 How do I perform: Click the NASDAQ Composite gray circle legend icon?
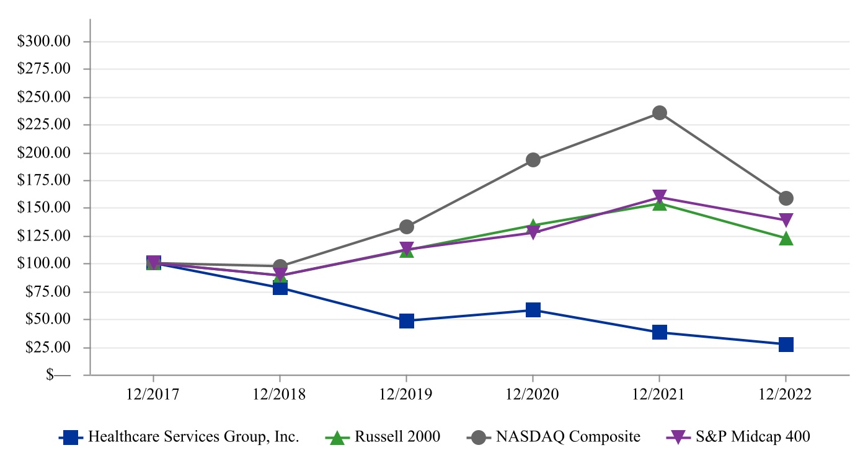click(x=478, y=438)
